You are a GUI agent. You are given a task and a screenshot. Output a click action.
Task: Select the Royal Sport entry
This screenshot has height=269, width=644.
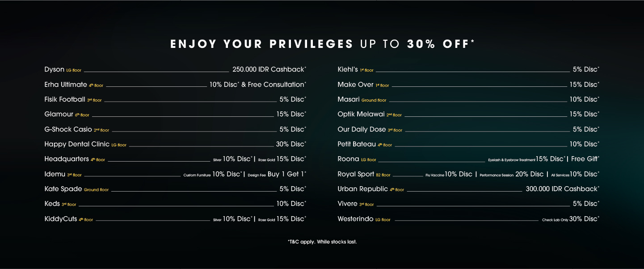(356, 174)
